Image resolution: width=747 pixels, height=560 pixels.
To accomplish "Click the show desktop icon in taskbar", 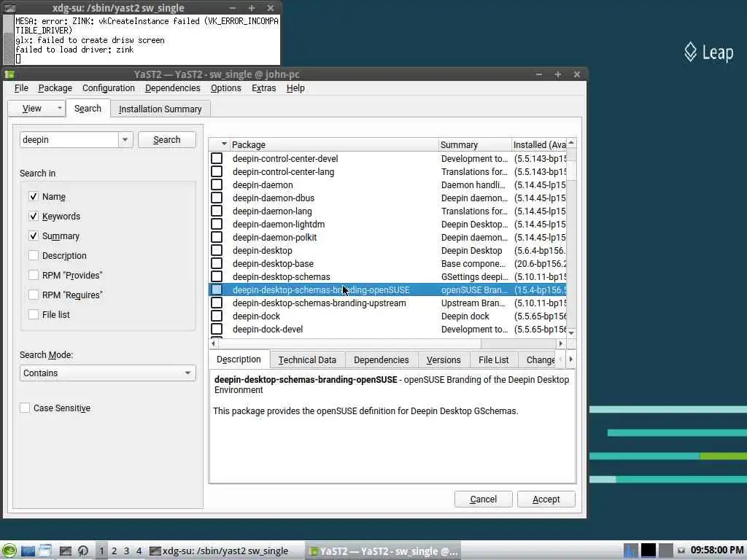I will pos(28,551).
